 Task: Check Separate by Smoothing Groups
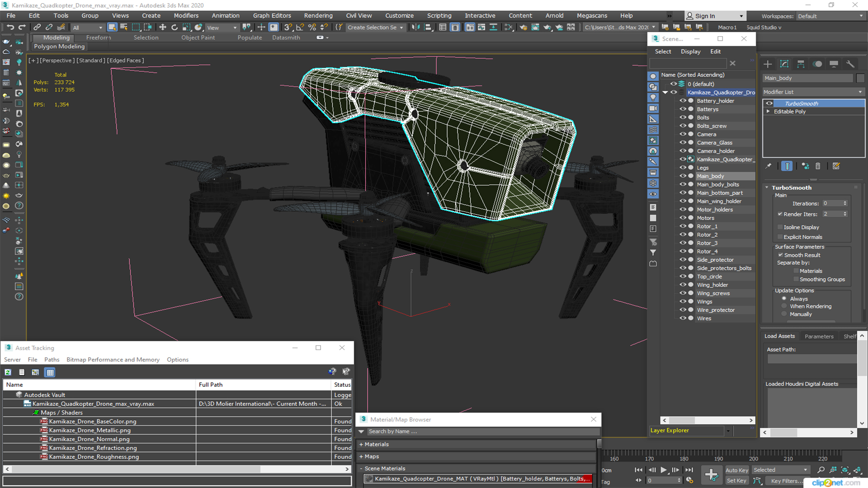796,280
